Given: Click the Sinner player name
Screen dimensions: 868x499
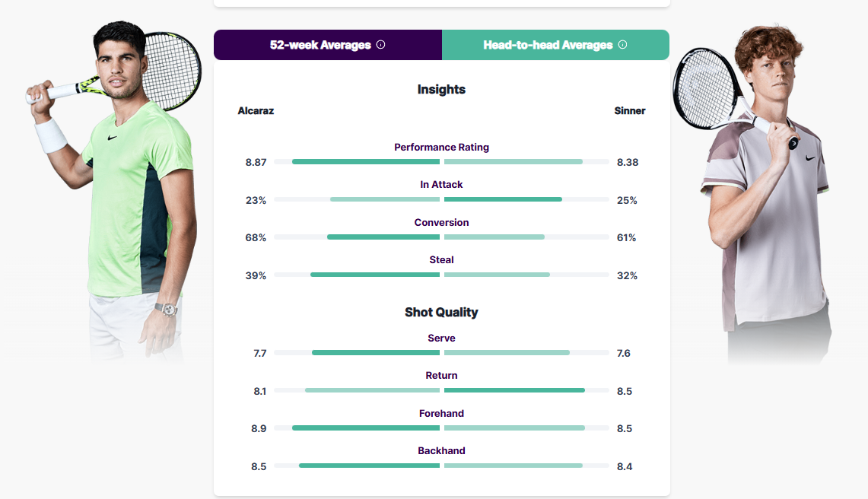Looking at the screenshot, I should [629, 111].
